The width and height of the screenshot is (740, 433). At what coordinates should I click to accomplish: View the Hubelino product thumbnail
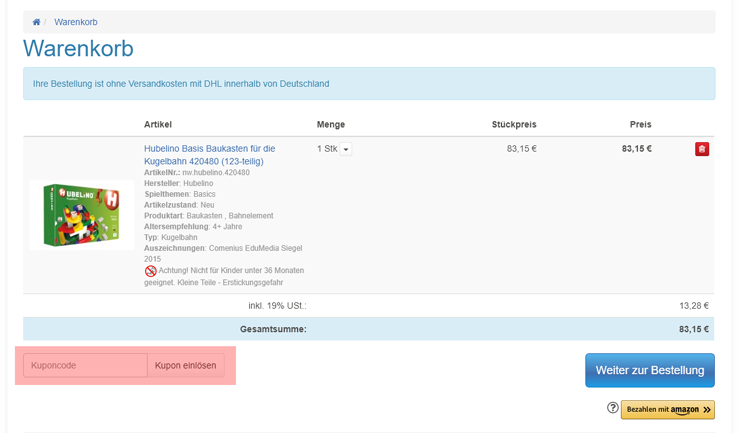[81, 215]
